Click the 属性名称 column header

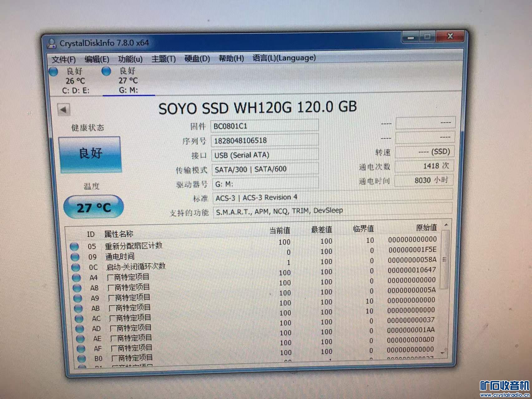(118, 234)
